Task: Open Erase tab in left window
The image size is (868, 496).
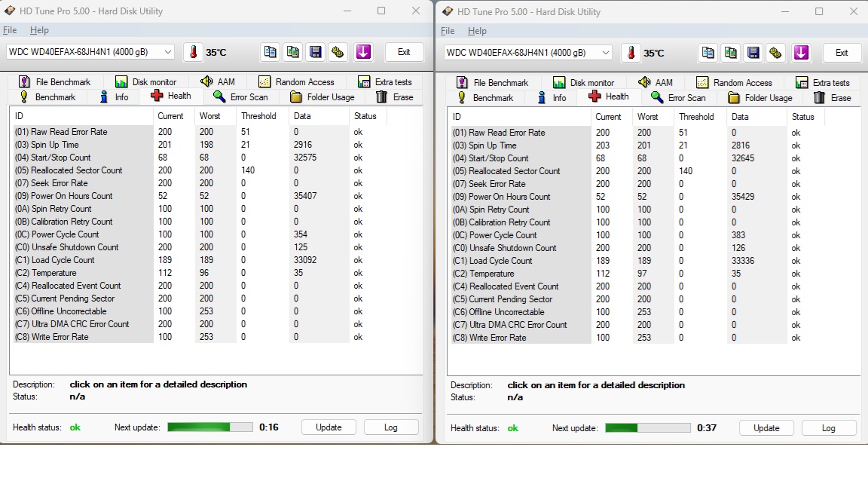Action: coord(395,97)
